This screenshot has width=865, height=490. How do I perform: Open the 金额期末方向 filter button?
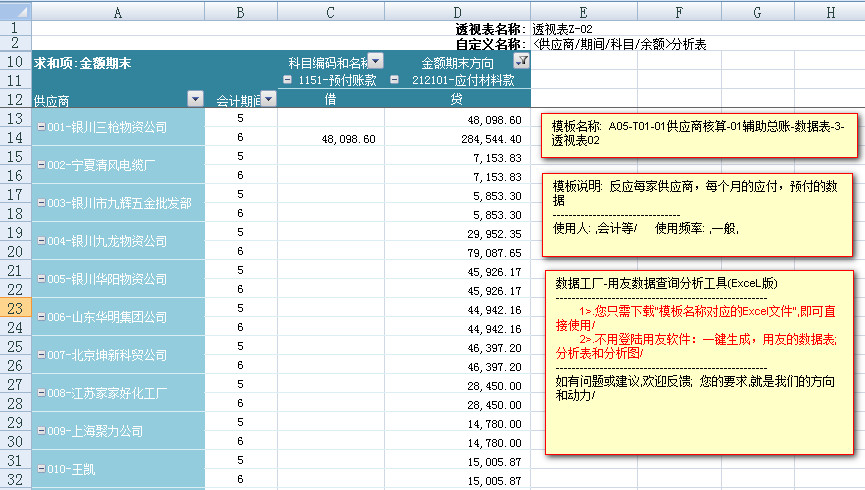tap(521, 61)
